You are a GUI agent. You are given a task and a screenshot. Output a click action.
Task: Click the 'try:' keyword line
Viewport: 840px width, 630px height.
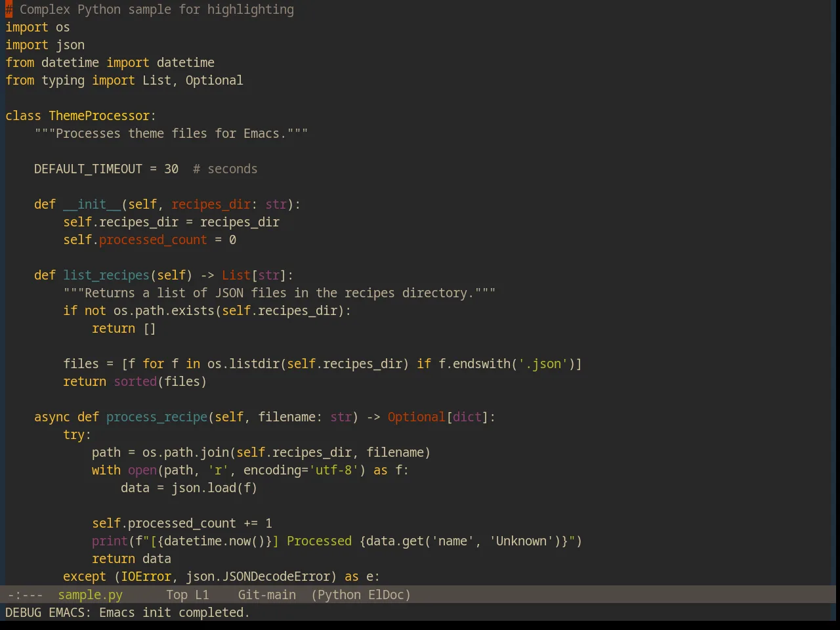pos(77,434)
